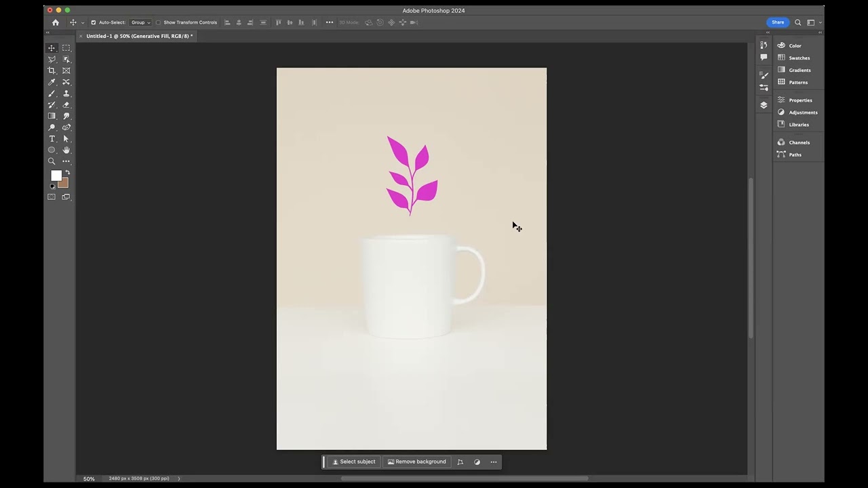Screen dimensions: 868x488
Task: Select the Object Selection tool
Action: point(66,60)
